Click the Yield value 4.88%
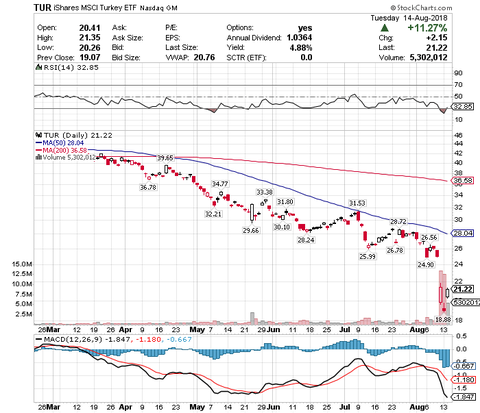The width and height of the screenshot is (480, 413). [301, 48]
